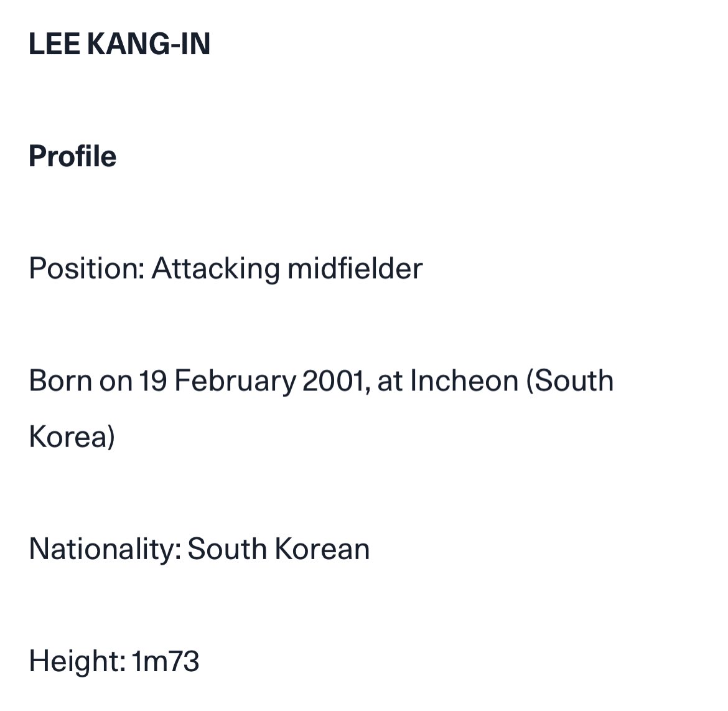
Task: Click the word 'Position:'
Action: coord(87,268)
